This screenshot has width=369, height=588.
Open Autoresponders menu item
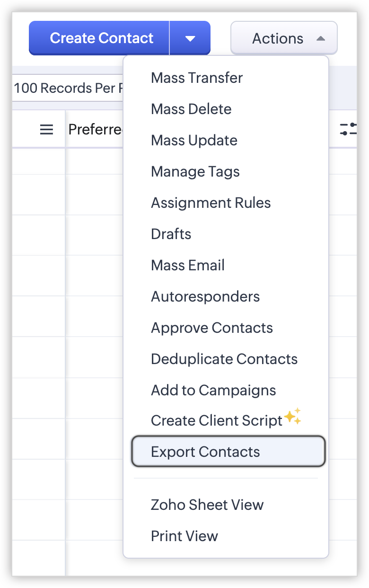click(205, 297)
